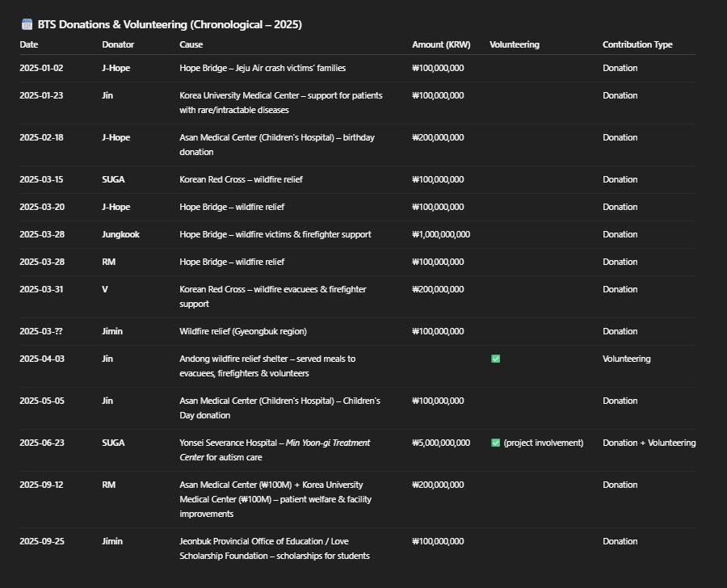Select the Contribution Type column header
Screen dimensions: 727x588
[637, 44]
